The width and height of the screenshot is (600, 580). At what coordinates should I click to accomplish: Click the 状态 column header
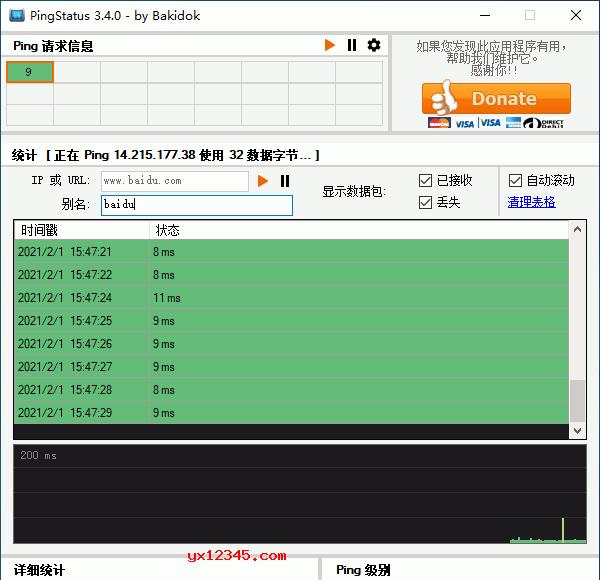[x=359, y=230]
